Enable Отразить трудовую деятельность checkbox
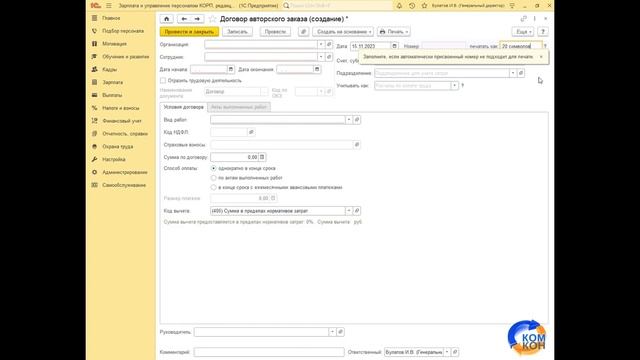The width and height of the screenshot is (640, 360). point(163,80)
